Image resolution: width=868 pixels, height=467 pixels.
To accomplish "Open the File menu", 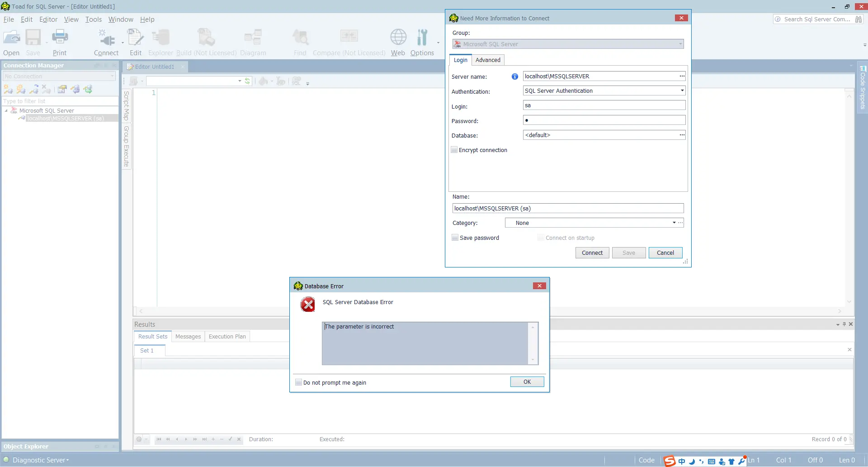I will tap(9, 19).
